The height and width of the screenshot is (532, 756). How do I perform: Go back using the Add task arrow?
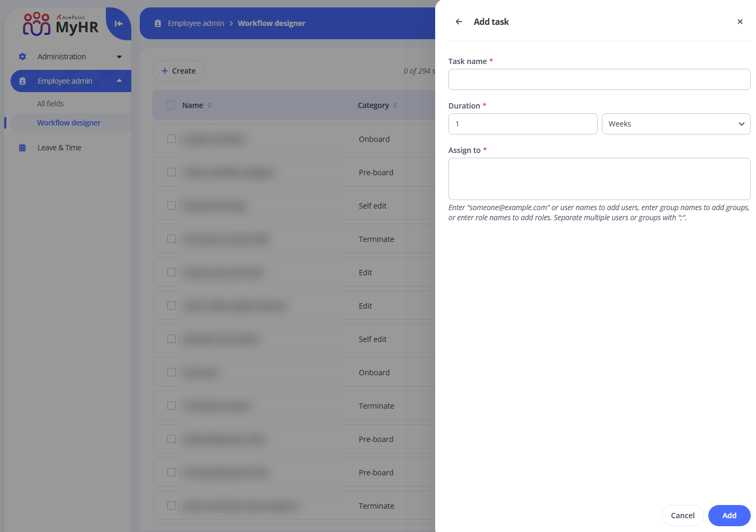pyautogui.click(x=459, y=22)
